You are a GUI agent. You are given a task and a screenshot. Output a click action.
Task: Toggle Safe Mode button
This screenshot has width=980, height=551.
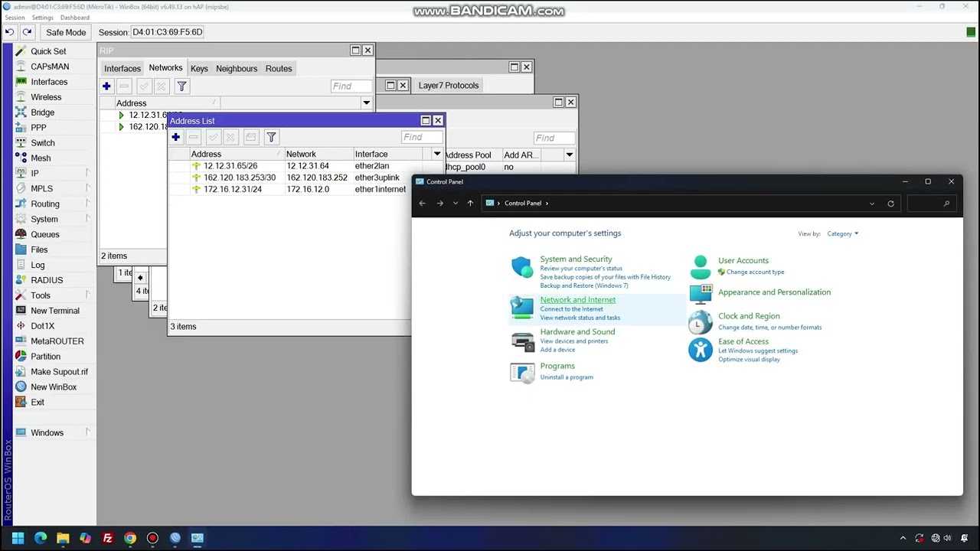pos(66,32)
